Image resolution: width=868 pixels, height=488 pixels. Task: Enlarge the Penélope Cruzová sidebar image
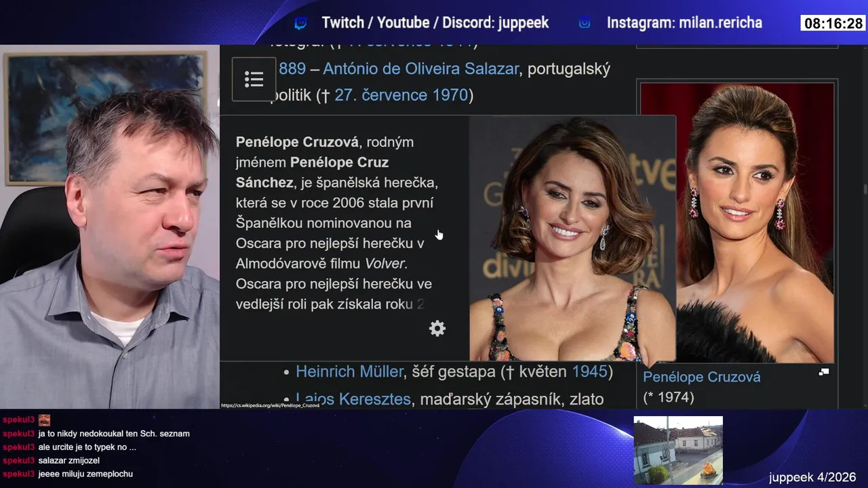824,372
